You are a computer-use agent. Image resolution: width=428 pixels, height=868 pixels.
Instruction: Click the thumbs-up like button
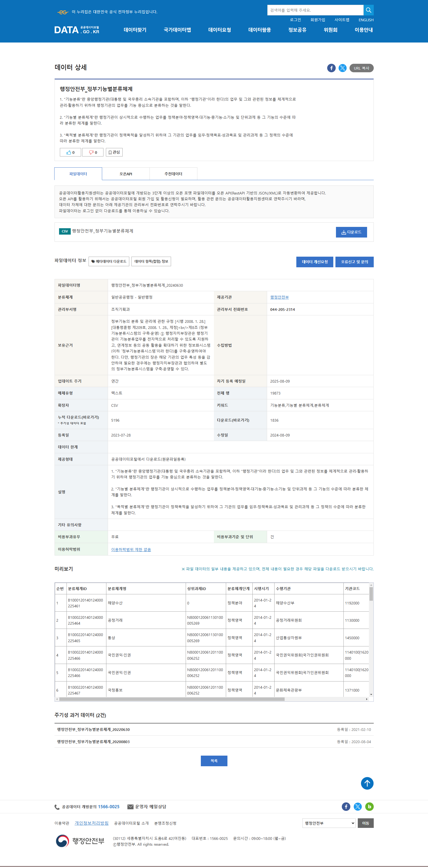[70, 152]
